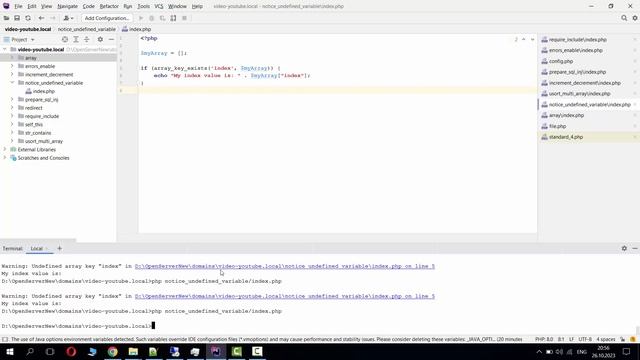Open terminal panel settings gear
This screenshot has width=640, height=360.
pyautogui.click(x=624, y=248)
